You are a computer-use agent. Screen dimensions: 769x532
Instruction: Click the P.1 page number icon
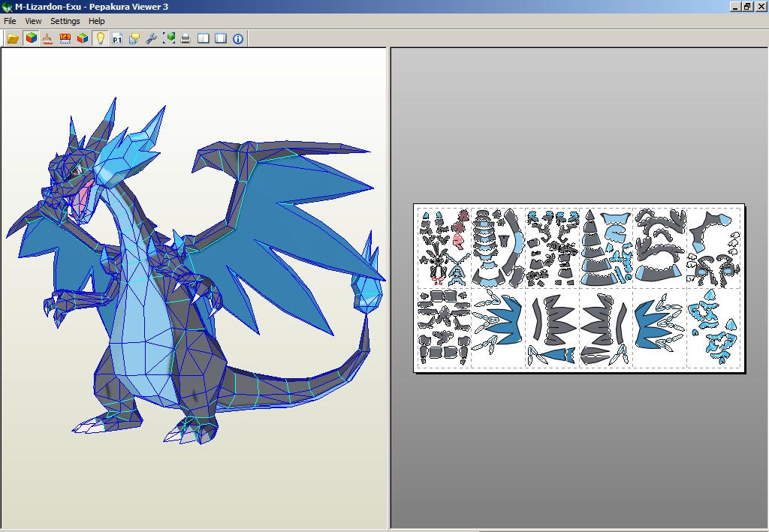click(x=116, y=38)
